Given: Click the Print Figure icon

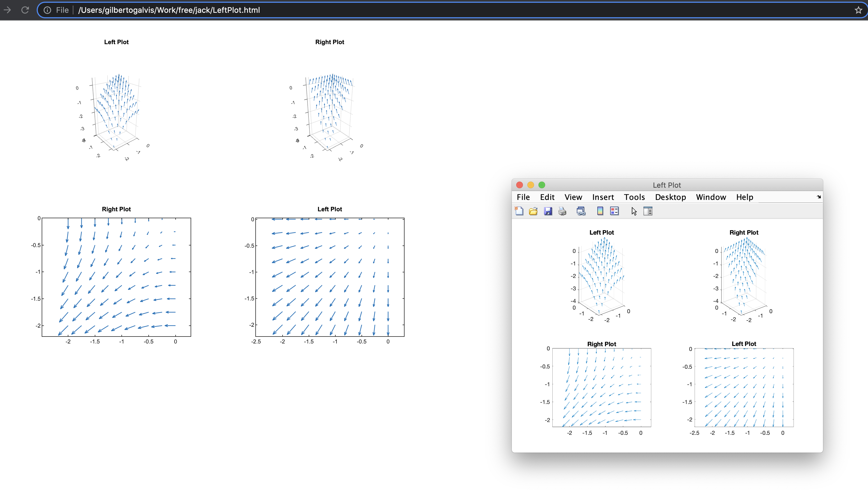Looking at the screenshot, I should click(562, 211).
